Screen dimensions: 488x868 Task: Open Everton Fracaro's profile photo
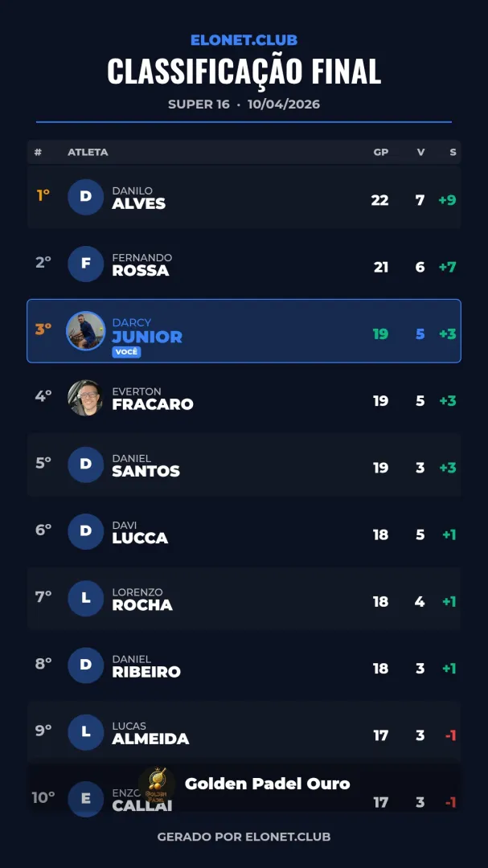(85, 397)
